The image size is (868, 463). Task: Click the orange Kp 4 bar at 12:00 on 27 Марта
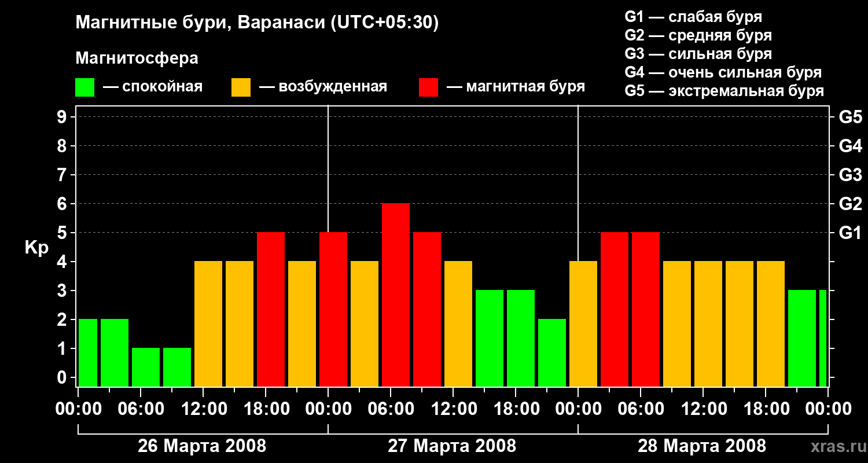[x=458, y=324]
